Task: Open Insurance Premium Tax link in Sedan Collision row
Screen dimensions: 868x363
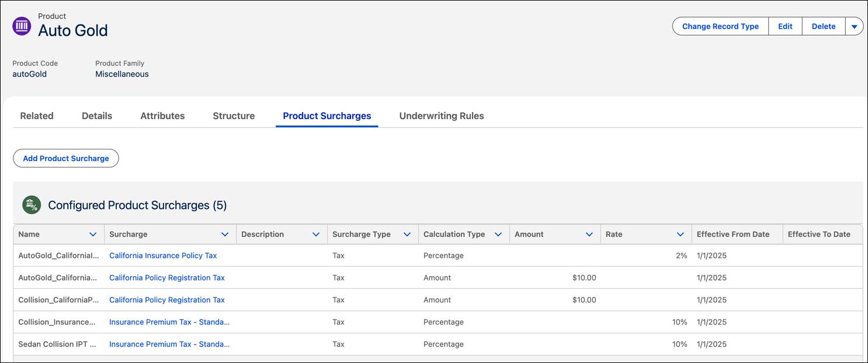Action: [x=169, y=344]
